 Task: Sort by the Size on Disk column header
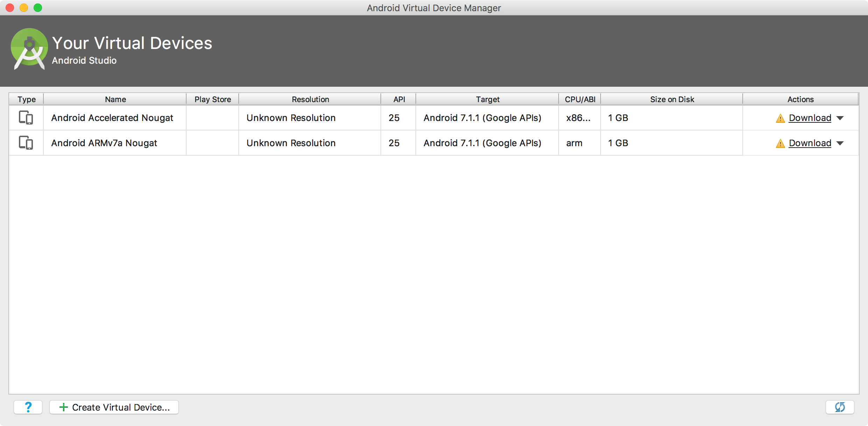(x=672, y=99)
